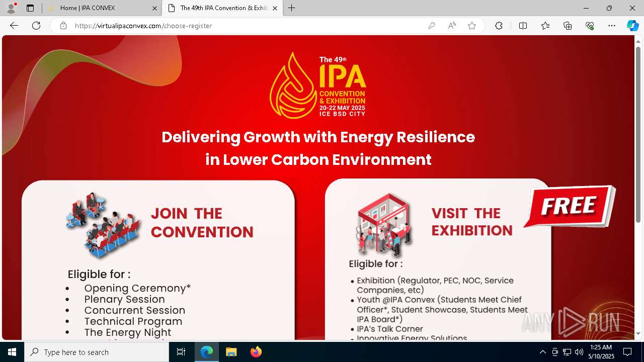
Task: Launch the Copilot sidebar icon
Action: (632, 26)
